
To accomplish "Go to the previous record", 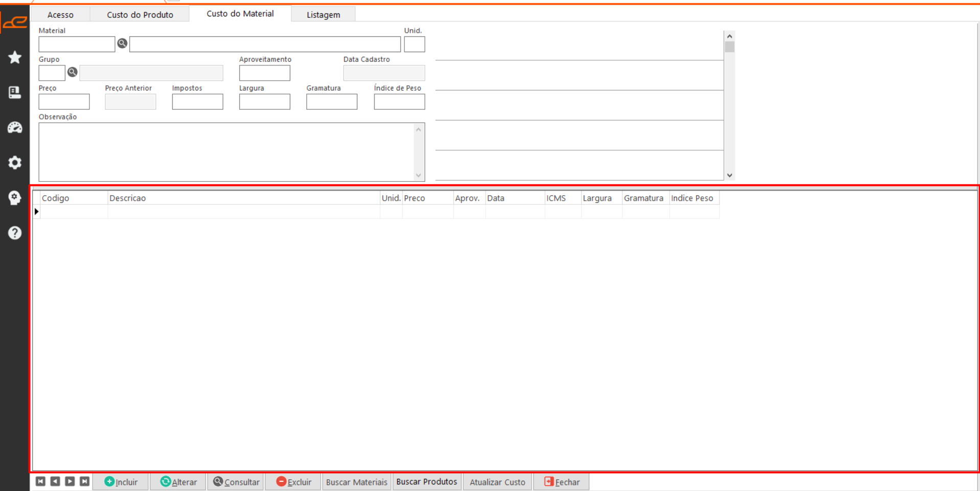I will click(x=55, y=481).
